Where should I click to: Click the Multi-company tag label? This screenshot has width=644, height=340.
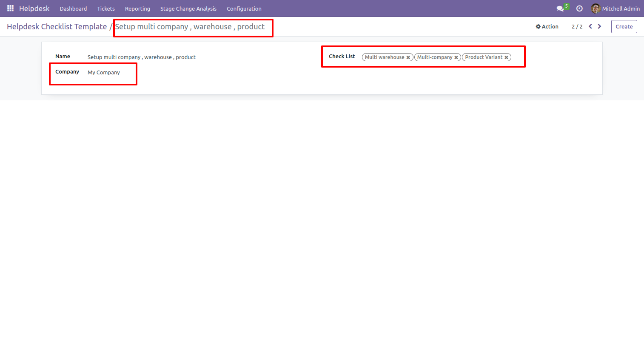click(435, 57)
